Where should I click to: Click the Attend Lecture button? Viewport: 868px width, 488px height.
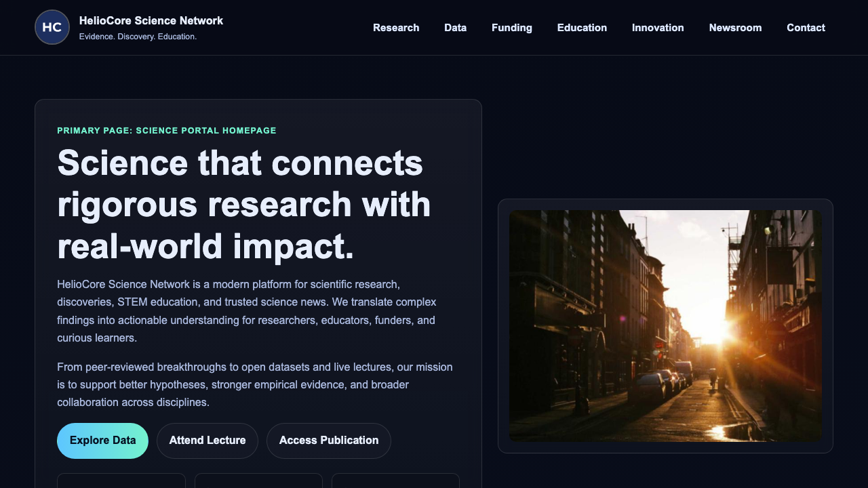[x=207, y=441]
